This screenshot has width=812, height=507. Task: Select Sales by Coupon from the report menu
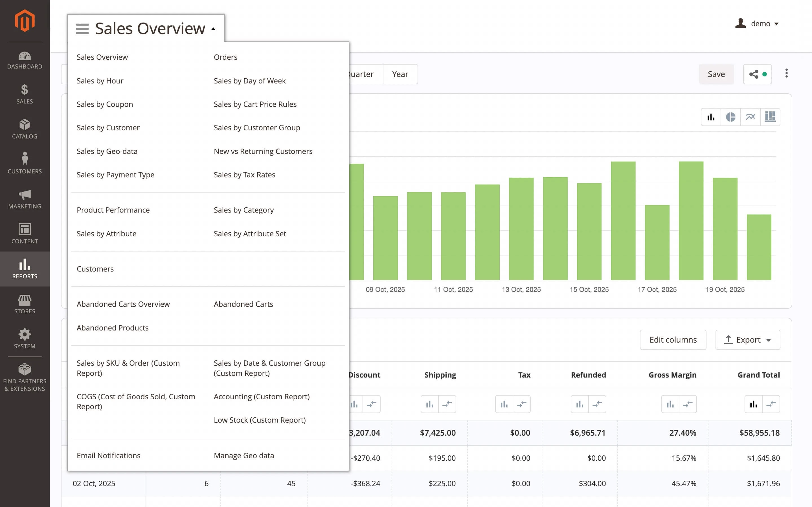click(105, 104)
